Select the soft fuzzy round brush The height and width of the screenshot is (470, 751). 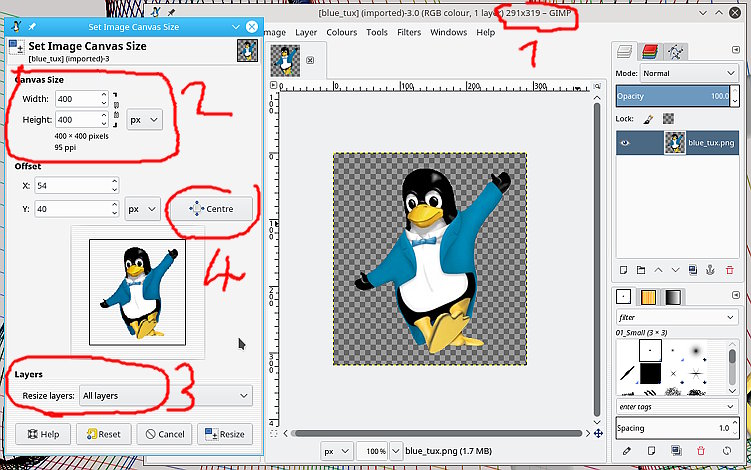coord(695,352)
